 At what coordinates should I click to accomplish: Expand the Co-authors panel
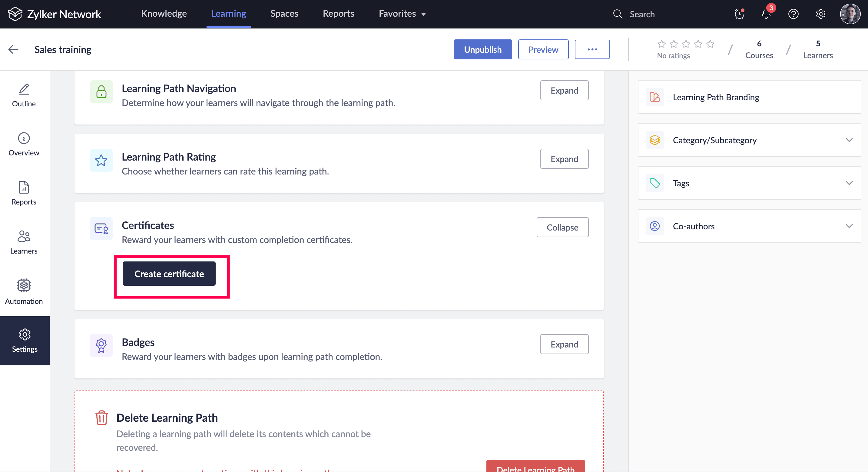click(x=849, y=226)
